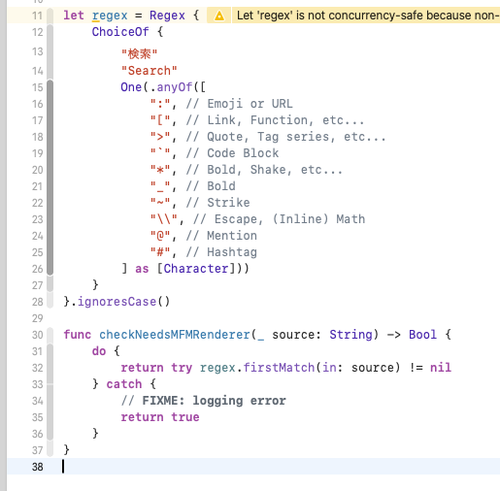Click the ChoiceOf keyword
Screen dimensions: 500x491
click(x=120, y=32)
